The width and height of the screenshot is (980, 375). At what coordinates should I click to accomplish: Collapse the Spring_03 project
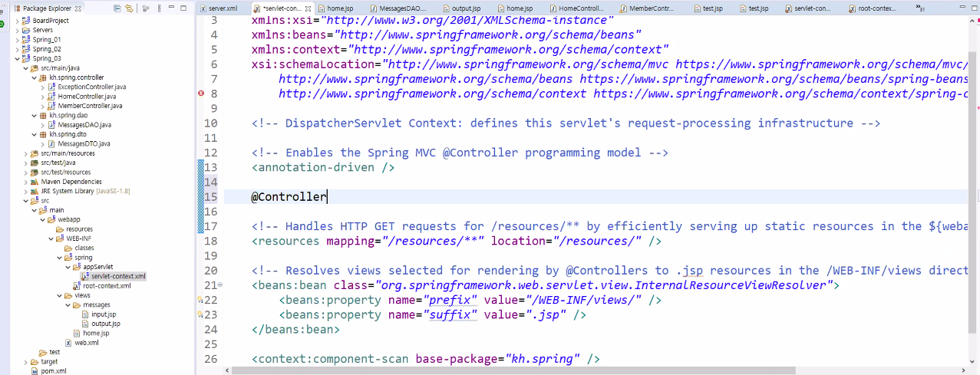(17, 58)
